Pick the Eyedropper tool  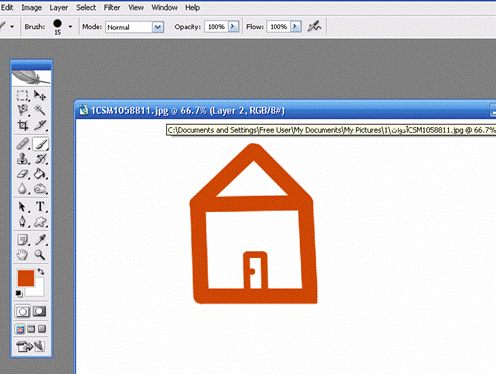(40, 240)
